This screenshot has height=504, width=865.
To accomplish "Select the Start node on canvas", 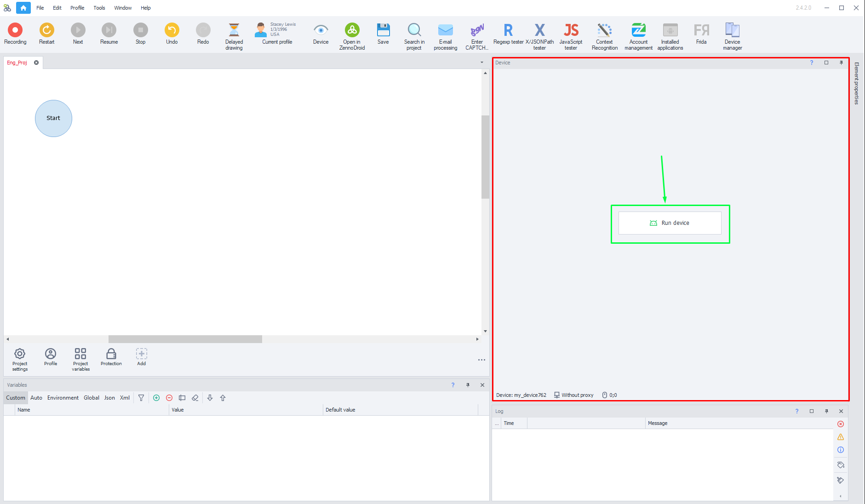I will [x=53, y=118].
